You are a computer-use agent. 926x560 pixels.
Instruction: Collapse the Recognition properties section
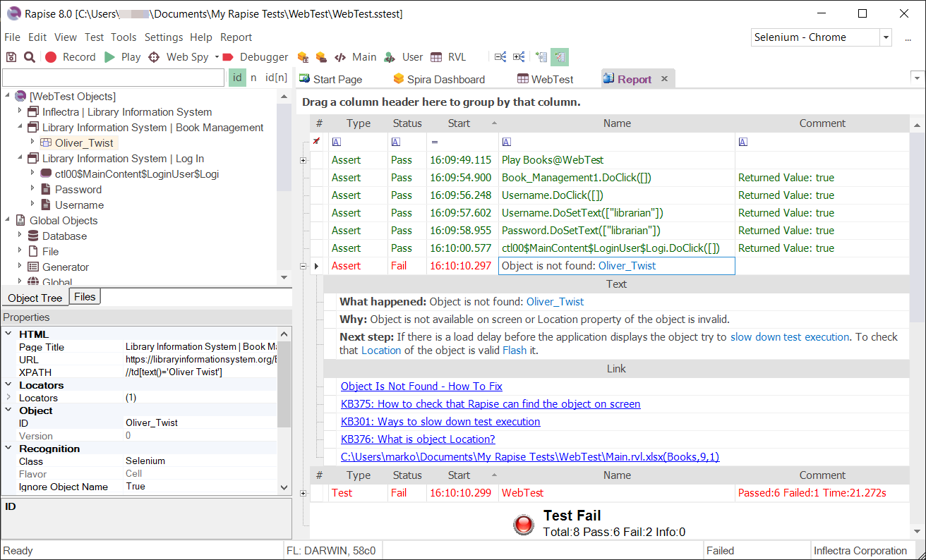click(8, 449)
